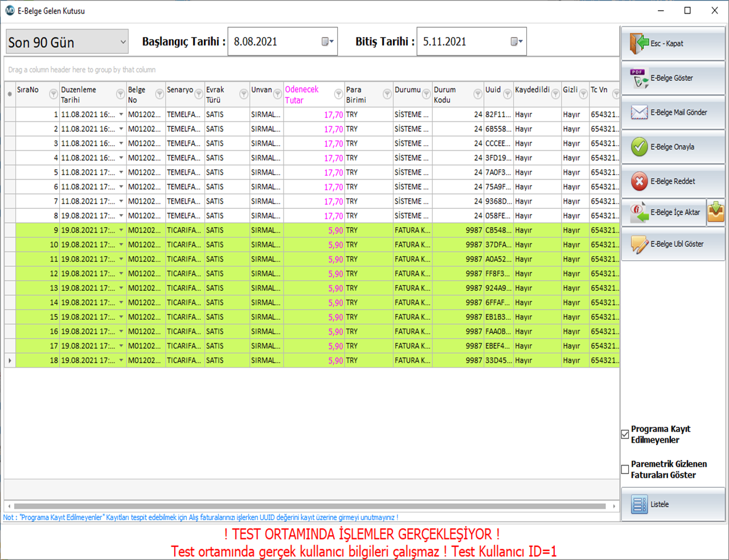Open Bitiş Tarihi calendar dropdown

coord(517,42)
